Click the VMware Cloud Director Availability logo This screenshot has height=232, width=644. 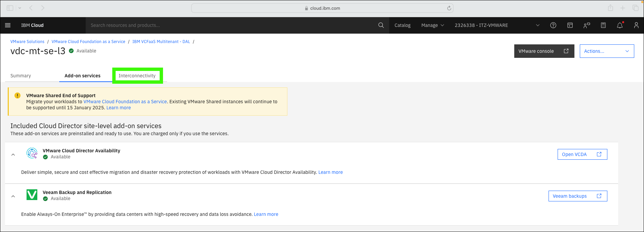[32, 153]
